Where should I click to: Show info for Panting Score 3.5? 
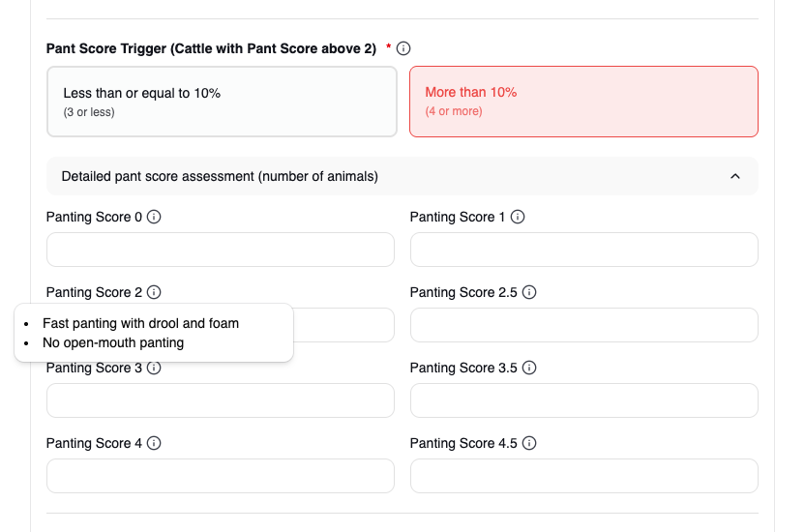click(x=529, y=368)
